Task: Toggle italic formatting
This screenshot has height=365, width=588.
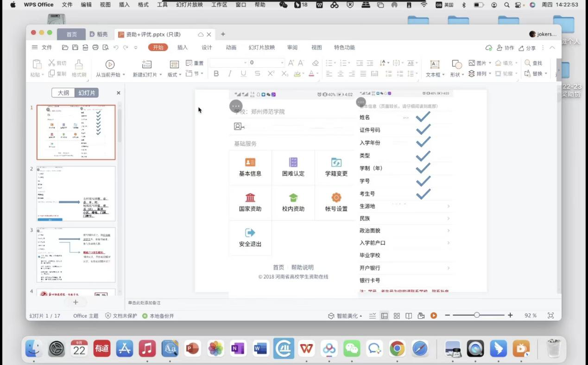Action: [229, 74]
